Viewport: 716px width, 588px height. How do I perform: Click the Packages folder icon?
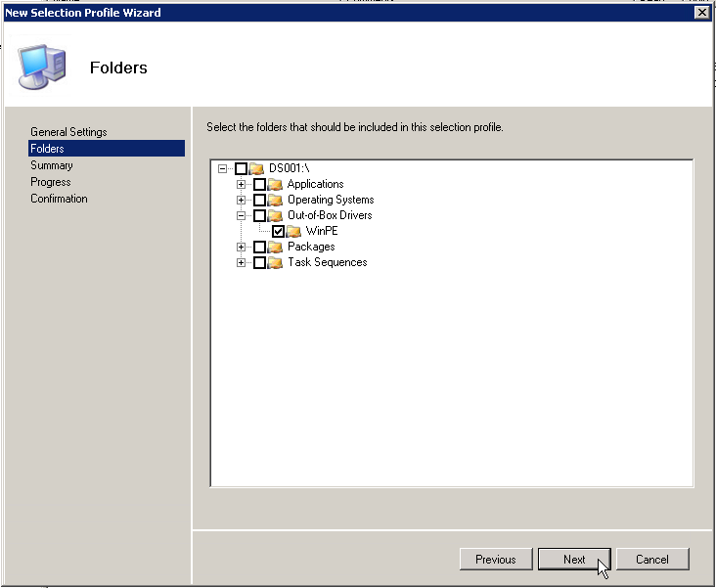click(275, 247)
